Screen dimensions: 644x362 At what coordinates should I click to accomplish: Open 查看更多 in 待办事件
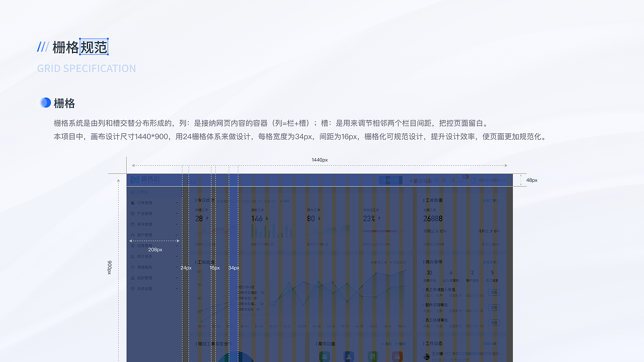[x=491, y=262]
